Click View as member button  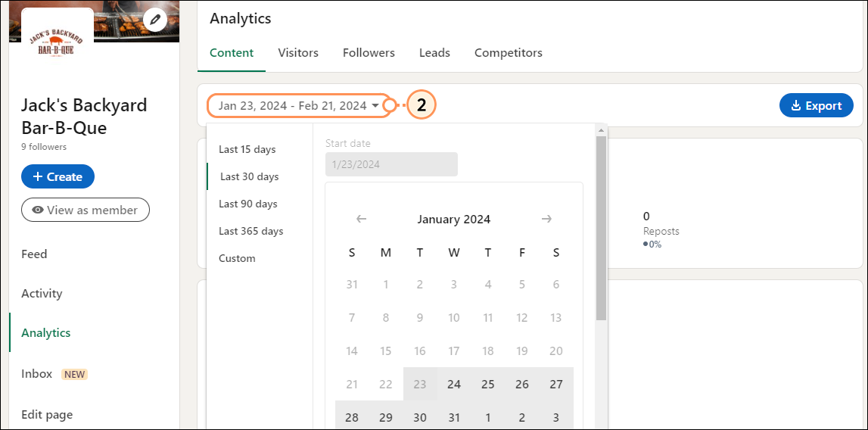[x=86, y=210]
